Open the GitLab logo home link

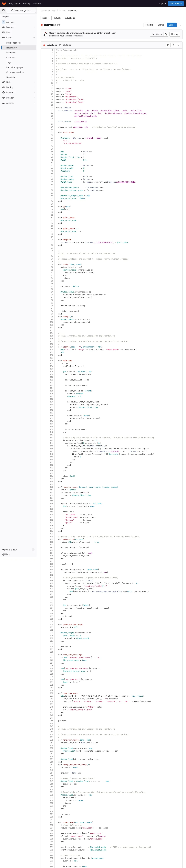[4, 3]
